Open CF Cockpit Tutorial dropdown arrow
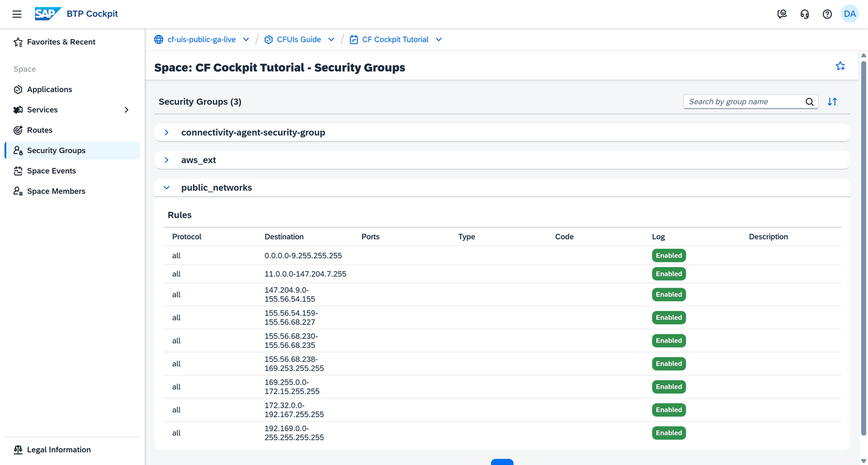The image size is (868, 465). pyautogui.click(x=439, y=40)
